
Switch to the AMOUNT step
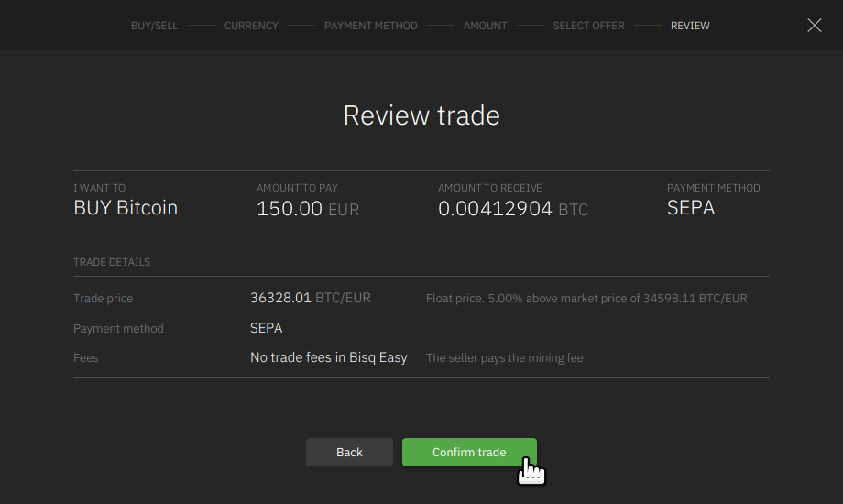[485, 26]
